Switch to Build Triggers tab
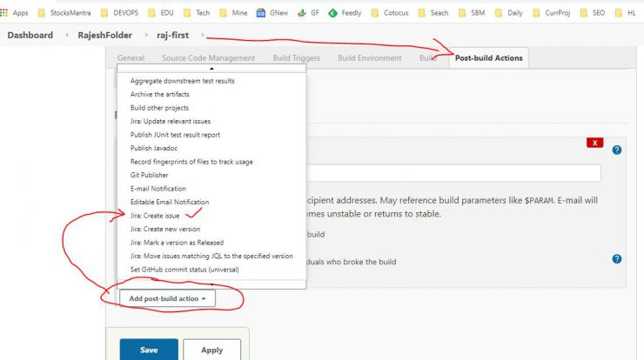644x360 pixels. [x=296, y=58]
